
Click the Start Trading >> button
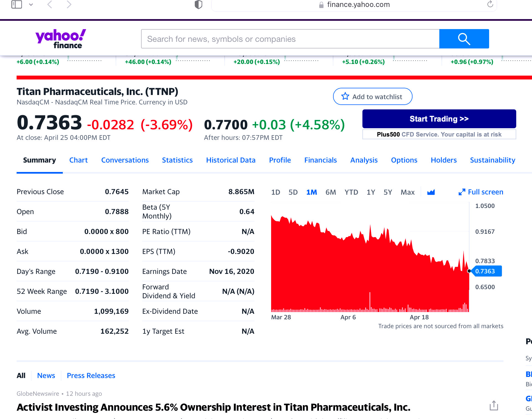(439, 119)
